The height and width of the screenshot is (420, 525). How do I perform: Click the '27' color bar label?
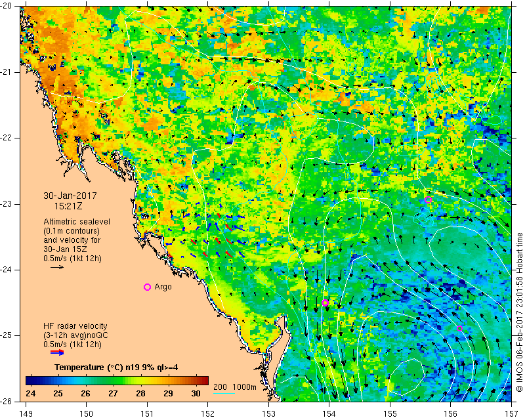[113, 393]
